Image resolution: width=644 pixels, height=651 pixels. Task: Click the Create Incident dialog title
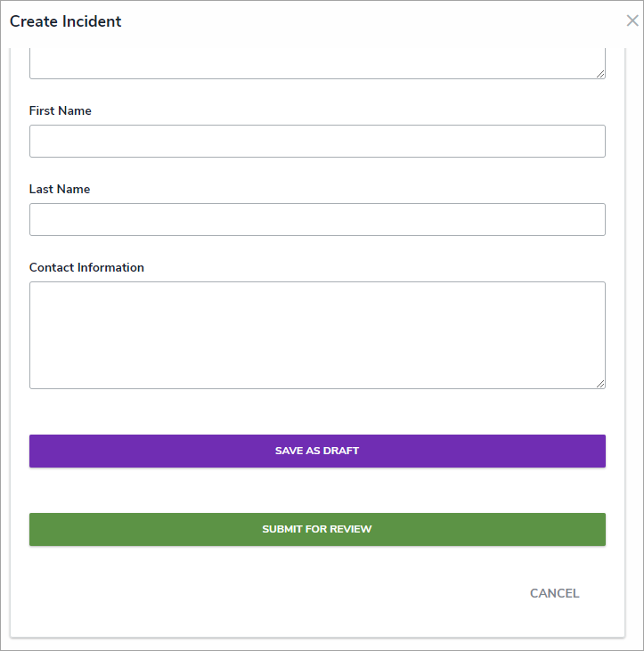[x=66, y=21]
